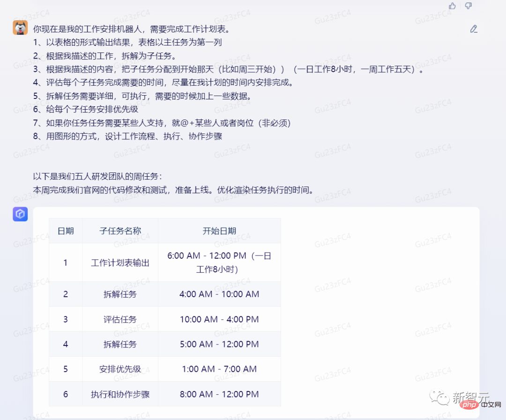Image resolution: width=506 pixels, height=420 pixels.
Task: Select the blue cube AI assistant avatar
Action: 20,214
